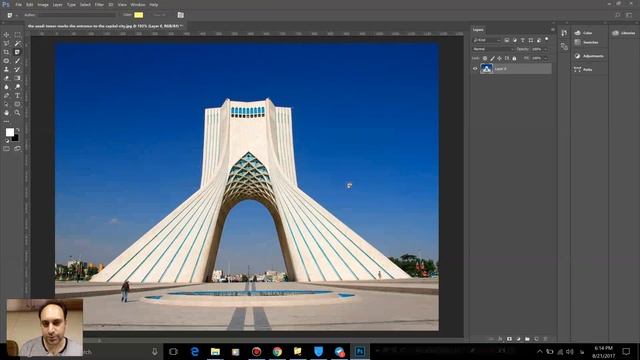640x360 pixels.
Task: Open the History panel icon
Action: click(564, 33)
